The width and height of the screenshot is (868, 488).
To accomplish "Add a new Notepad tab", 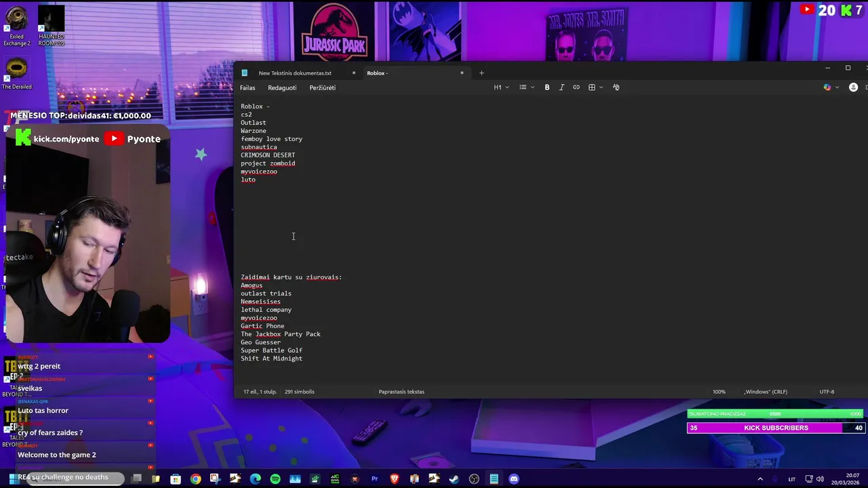I will (x=481, y=73).
